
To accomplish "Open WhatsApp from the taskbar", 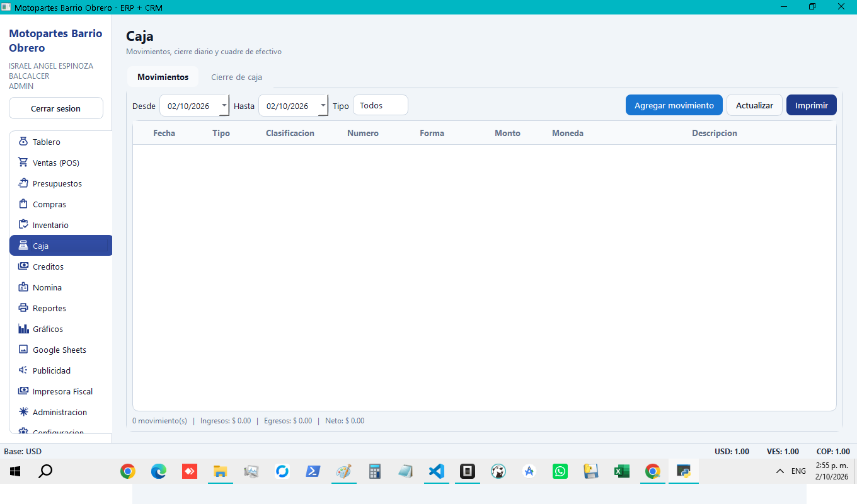I will [x=560, y=471].
